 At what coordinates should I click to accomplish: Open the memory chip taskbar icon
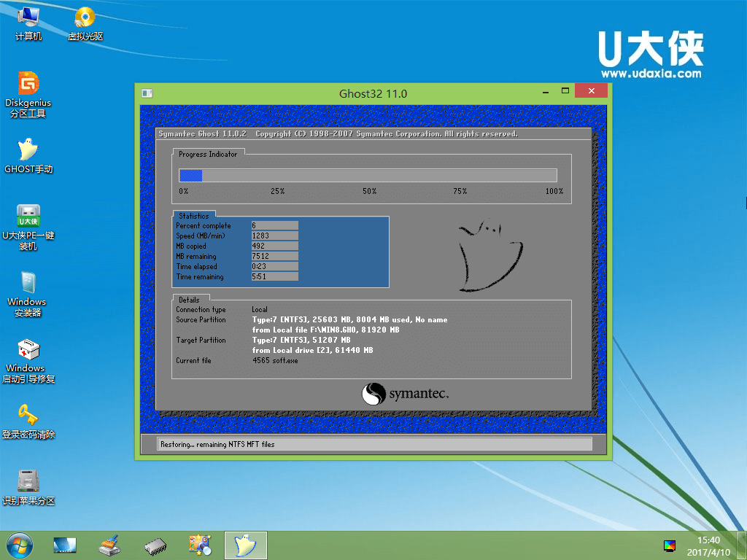[155, 545]
